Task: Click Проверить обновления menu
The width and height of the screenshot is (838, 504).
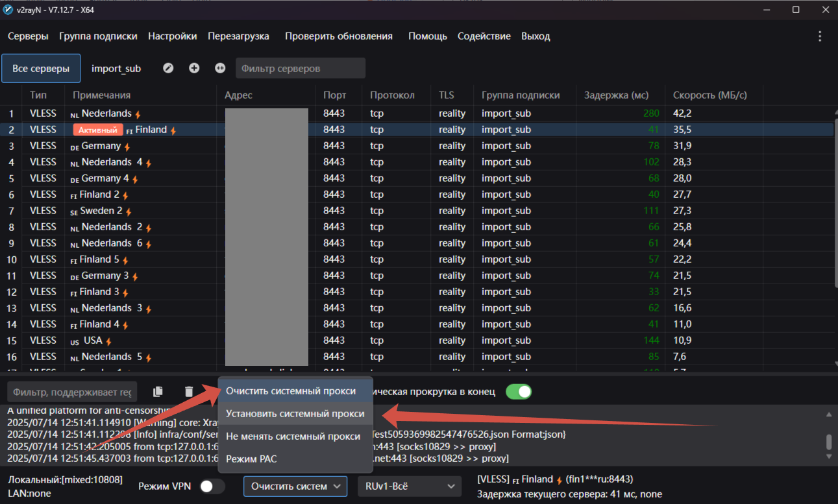Action: 339,36
